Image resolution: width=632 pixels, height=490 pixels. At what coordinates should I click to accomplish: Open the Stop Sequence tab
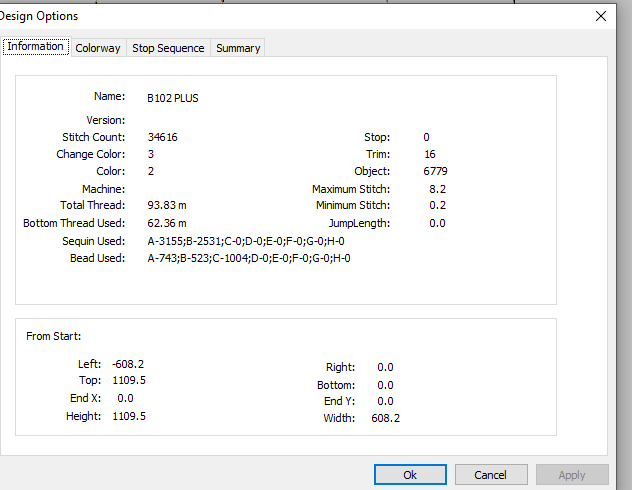tap(168, 48)
